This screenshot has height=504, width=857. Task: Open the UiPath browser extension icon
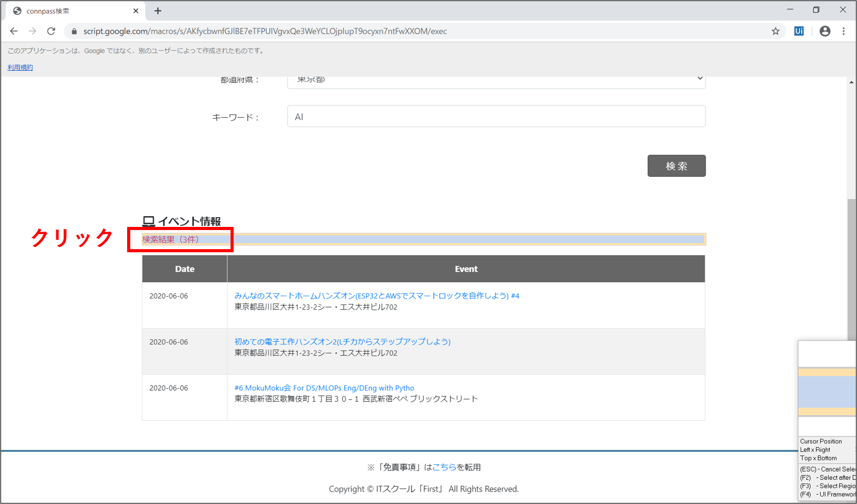(x=799, y=31)
